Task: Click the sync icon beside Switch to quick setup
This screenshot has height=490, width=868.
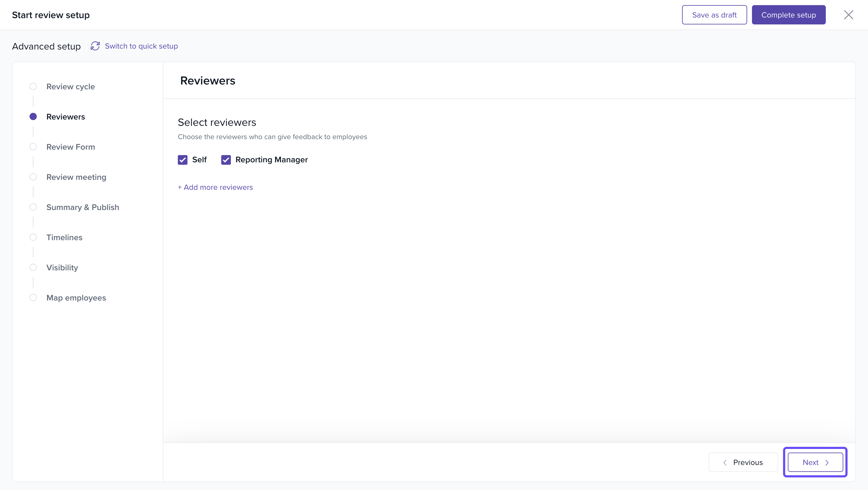Action: [95, 46]
